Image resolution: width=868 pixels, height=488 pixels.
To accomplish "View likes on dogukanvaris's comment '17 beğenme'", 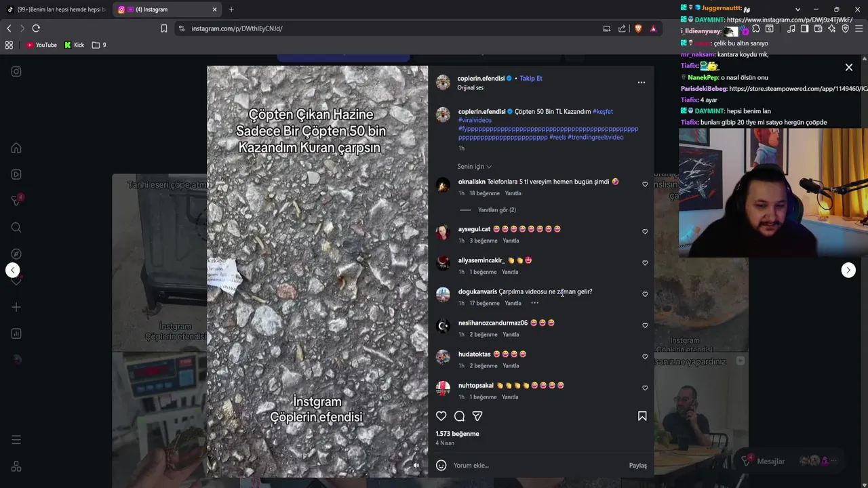I will tap(484, 303).
